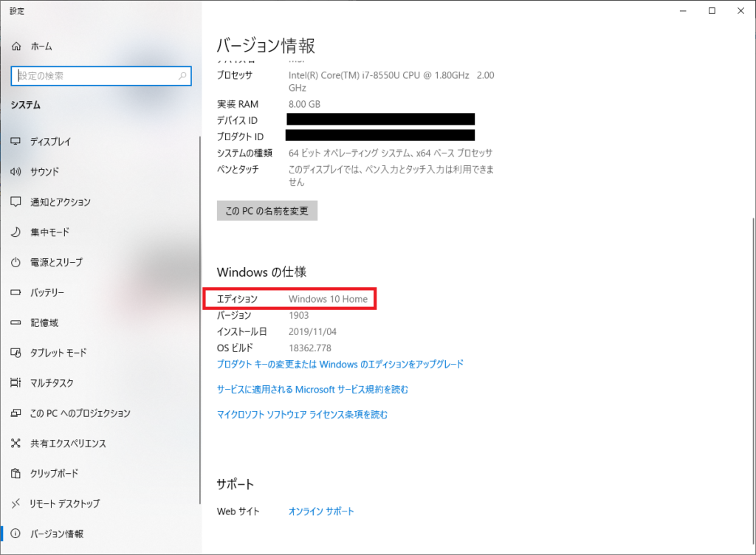Select 集中モード in sidebar
The height and width of the screenshot is (555, 756).
click(x=50, y=232)
